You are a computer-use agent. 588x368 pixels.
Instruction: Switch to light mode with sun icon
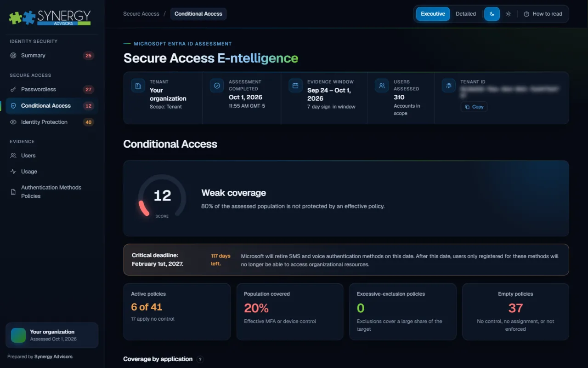[x=508, y=14]
